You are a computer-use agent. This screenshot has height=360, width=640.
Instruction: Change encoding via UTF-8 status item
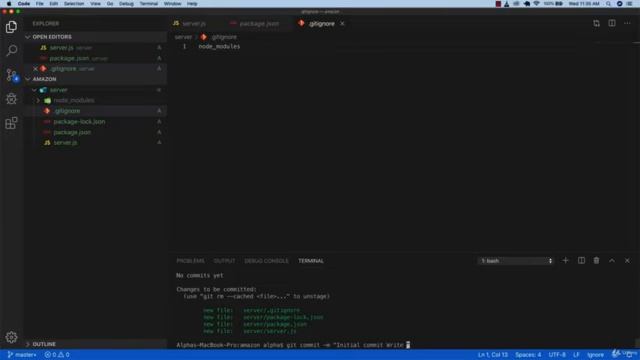pyautogui.click(x=557, y=355)
